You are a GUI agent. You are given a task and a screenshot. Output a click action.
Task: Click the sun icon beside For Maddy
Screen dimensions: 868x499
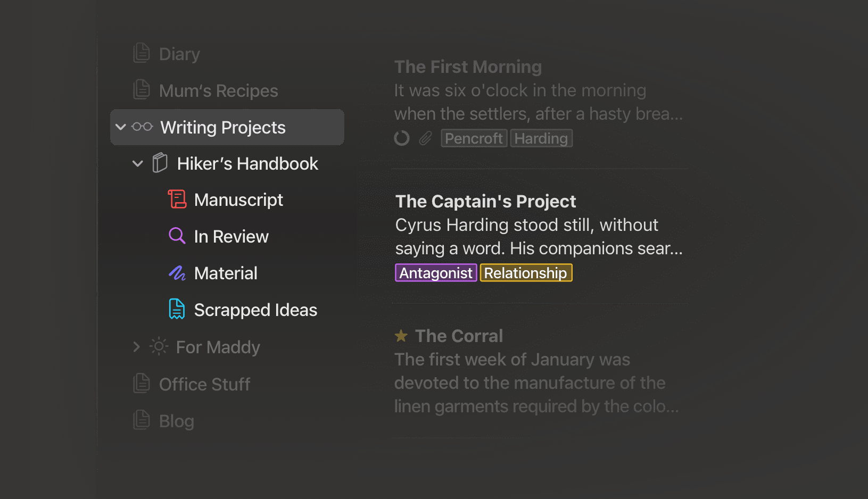(159, 346)
